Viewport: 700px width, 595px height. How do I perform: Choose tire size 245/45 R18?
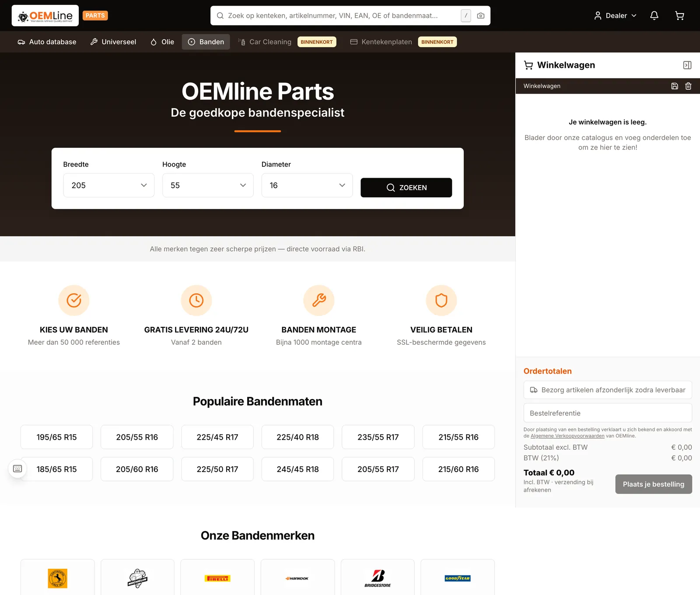click(x=298, y=469)
